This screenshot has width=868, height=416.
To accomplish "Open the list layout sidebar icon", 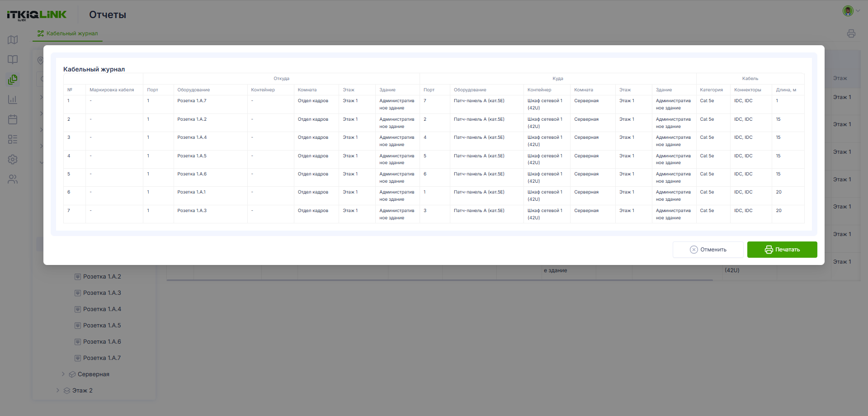I will coord(13,139).
